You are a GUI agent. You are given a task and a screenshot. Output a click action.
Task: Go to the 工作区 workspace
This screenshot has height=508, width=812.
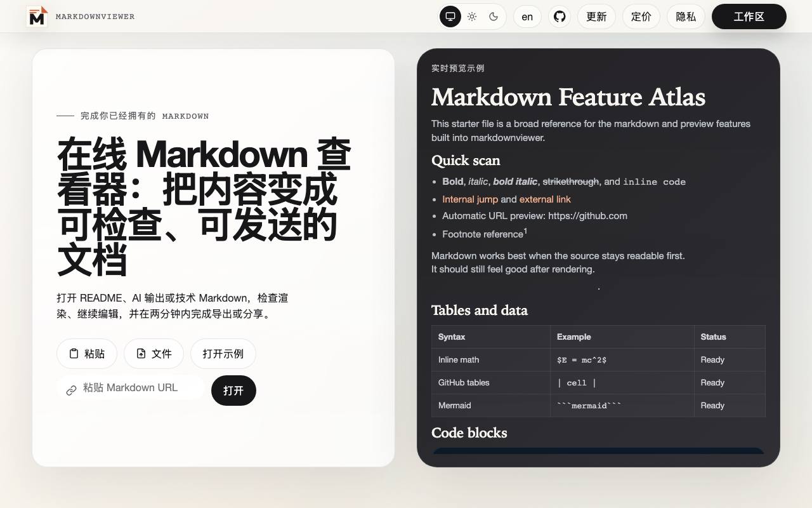coord(749,17)
